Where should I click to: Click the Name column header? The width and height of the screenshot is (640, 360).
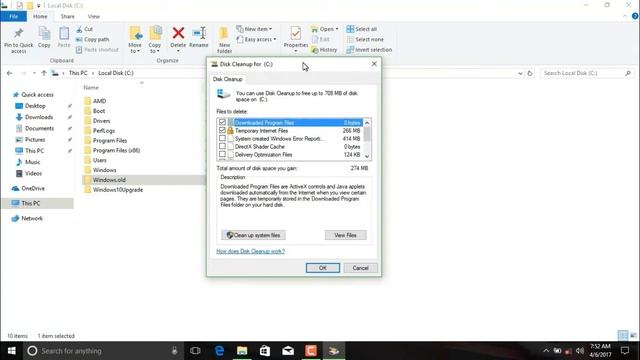point(91,87)
